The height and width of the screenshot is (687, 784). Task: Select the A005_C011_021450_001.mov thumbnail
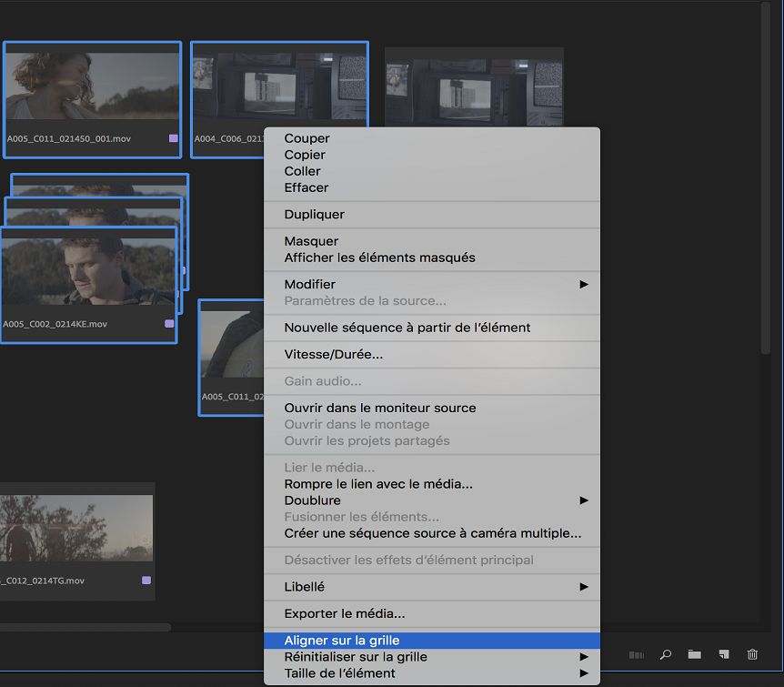point(92,86)
